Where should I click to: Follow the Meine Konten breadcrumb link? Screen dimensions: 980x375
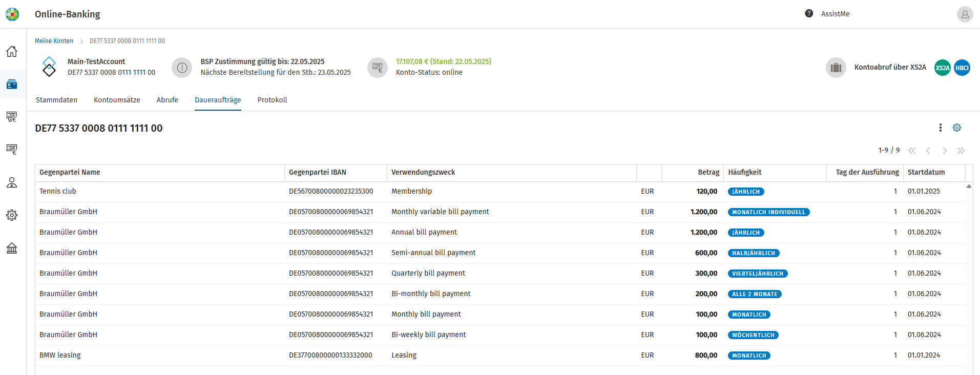[x=54, y=41]
